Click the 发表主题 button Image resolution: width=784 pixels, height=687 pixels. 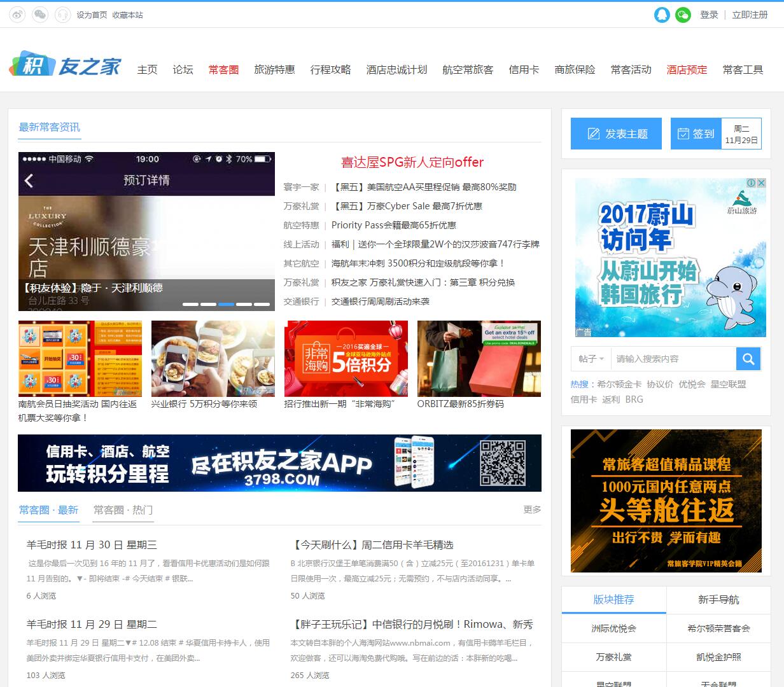coord(616,134)
